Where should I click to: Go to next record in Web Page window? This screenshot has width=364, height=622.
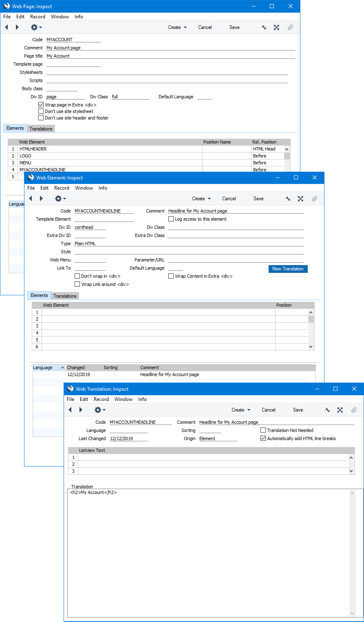pyautogui.click(x=17, y=27)
